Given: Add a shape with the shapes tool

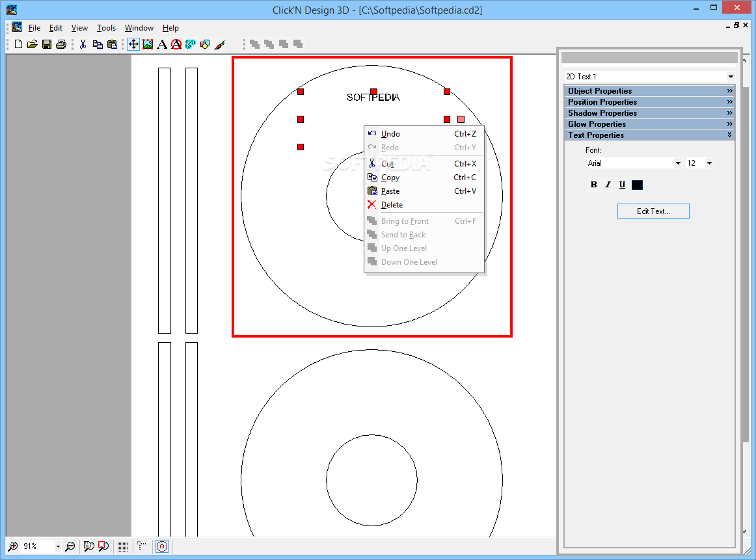Looking at the screenshot, I should pos(205,44).
